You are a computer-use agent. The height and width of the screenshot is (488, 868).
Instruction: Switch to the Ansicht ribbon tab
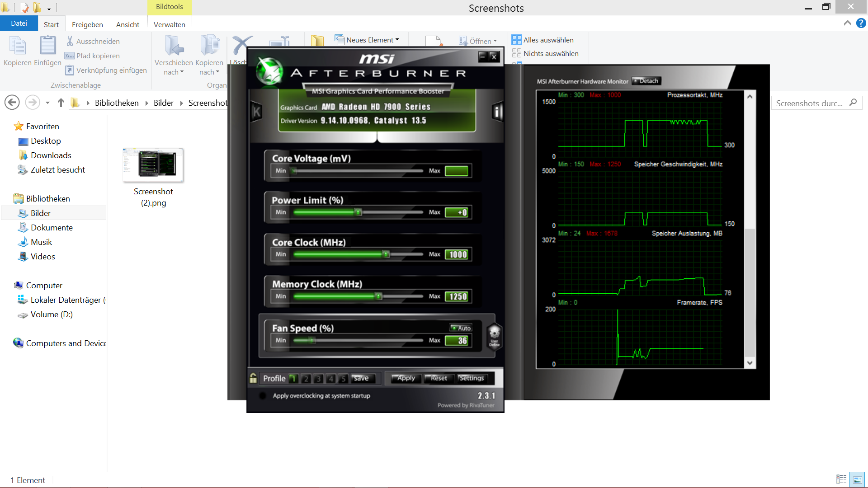127,24
